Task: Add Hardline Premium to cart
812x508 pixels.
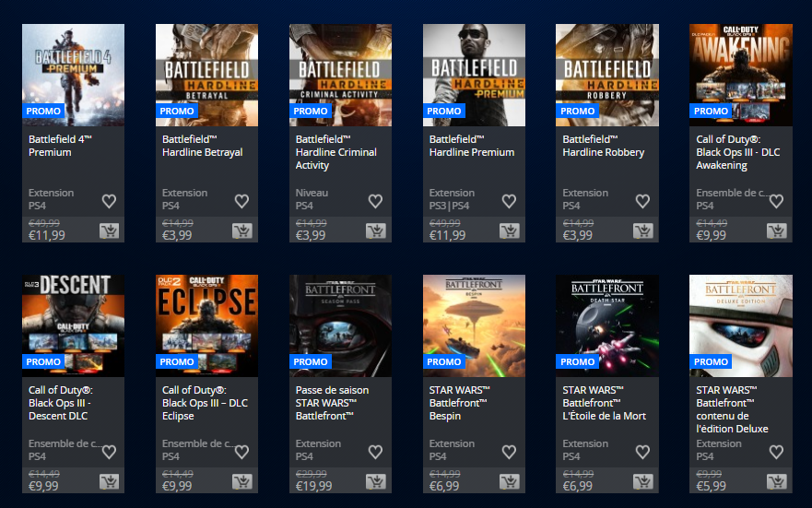Action: [510, 230]
